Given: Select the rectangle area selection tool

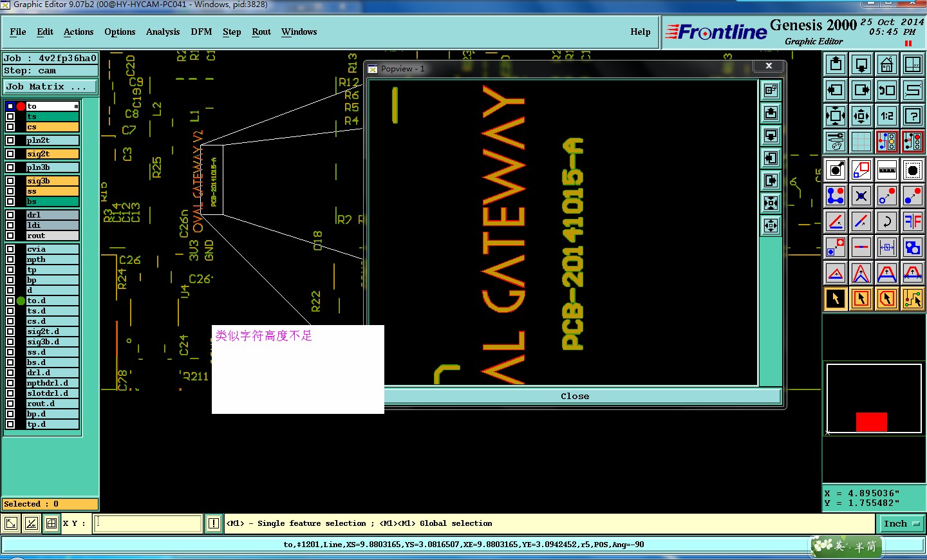Looking at the screenshot, I should (x=861, y=299).
